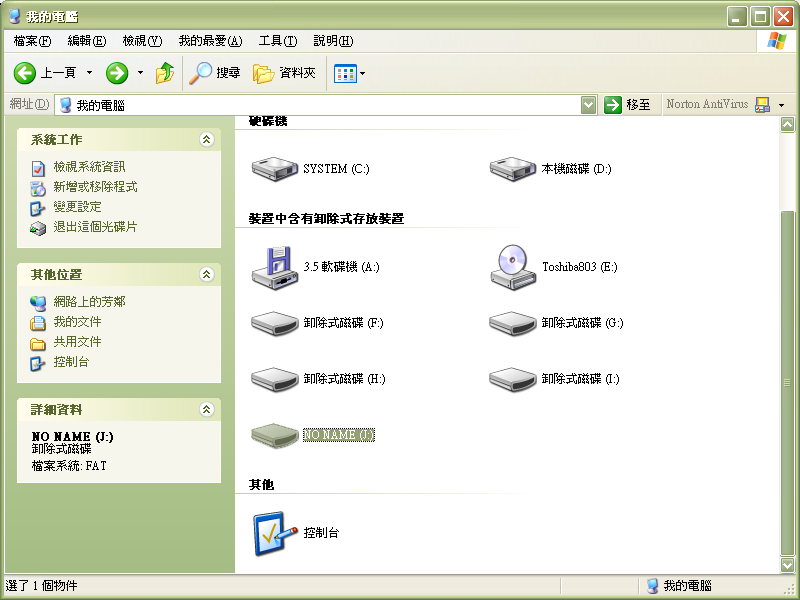This screenshot has height=600, width=800.
Task: Click the My Documents icon in sidebar
Action: pos(38,323)
